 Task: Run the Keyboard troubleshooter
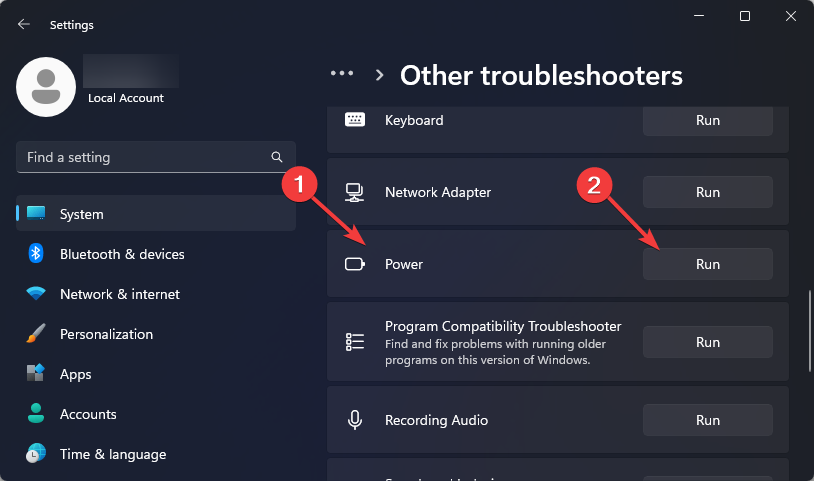pyautogui.click(x=708, y=120)
